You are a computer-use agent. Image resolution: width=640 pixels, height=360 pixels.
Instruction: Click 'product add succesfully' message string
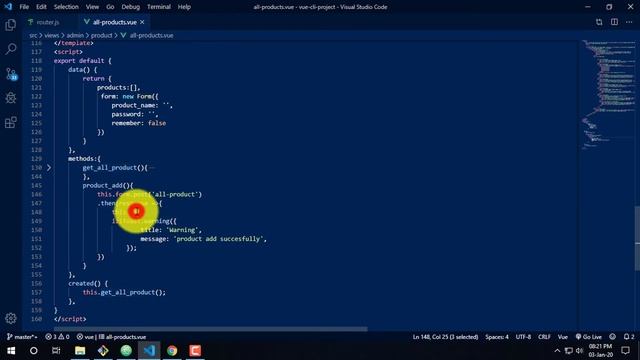pyautogui.click(x=219, y=239)
